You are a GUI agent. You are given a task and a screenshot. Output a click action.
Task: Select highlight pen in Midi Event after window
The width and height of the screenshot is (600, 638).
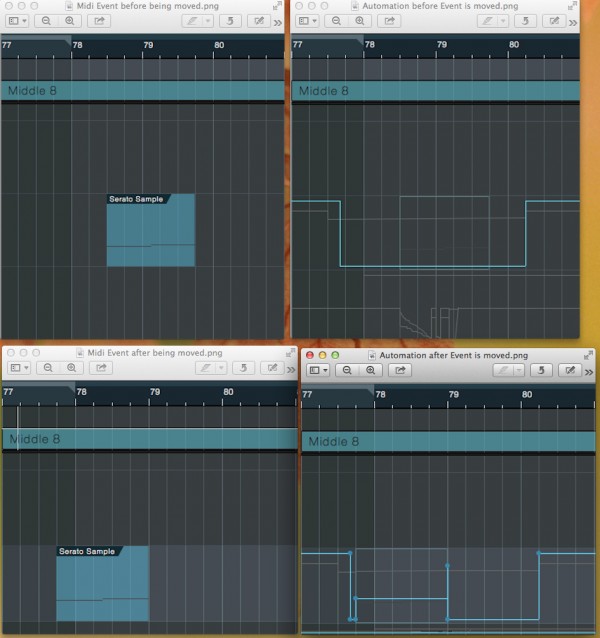tap(205, 368)
